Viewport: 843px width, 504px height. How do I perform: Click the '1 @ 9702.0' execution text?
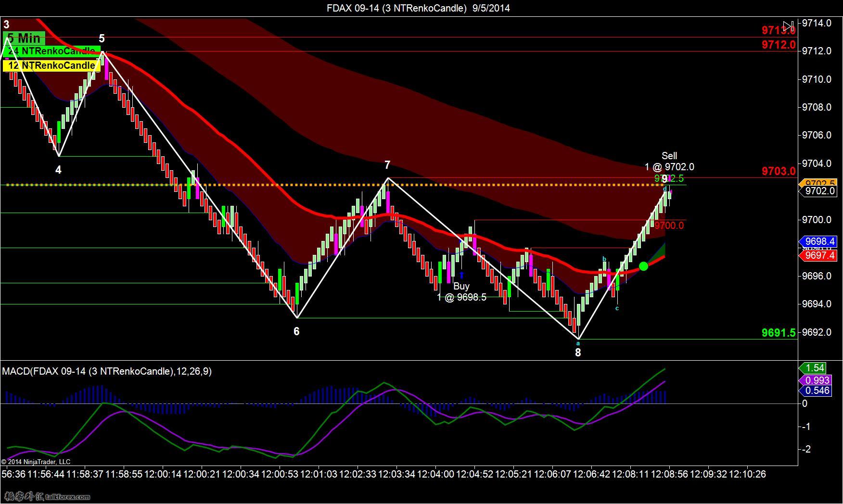point(669,167)
